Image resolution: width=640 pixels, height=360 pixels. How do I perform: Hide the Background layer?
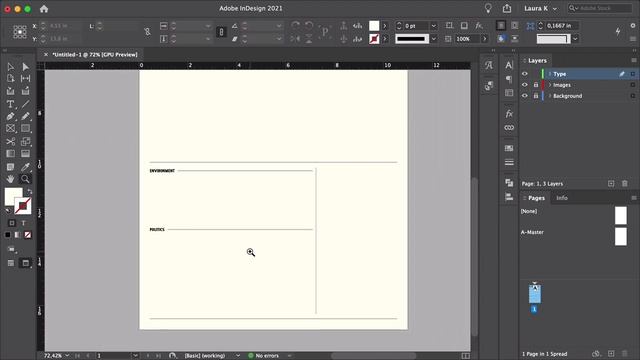click(x=525, y=96)
